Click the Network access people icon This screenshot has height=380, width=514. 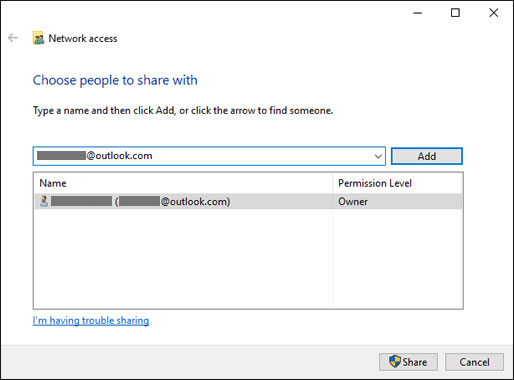pos(38,38)
